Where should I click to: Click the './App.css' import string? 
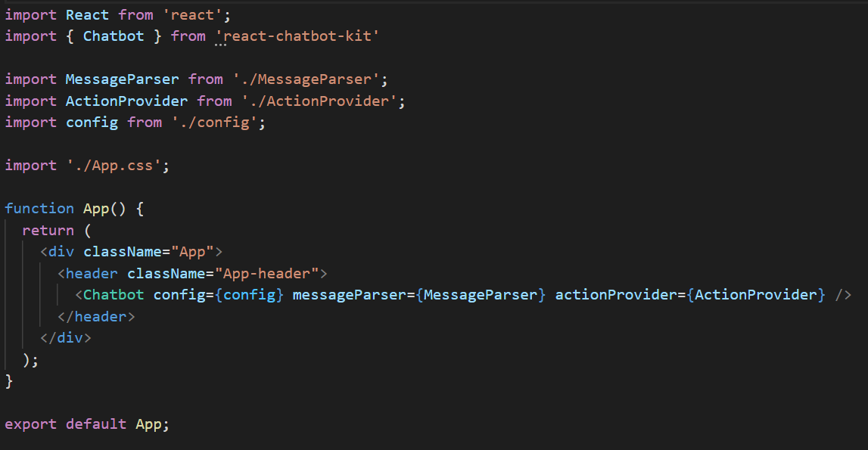pyautogui.click(x=120, y=165)
